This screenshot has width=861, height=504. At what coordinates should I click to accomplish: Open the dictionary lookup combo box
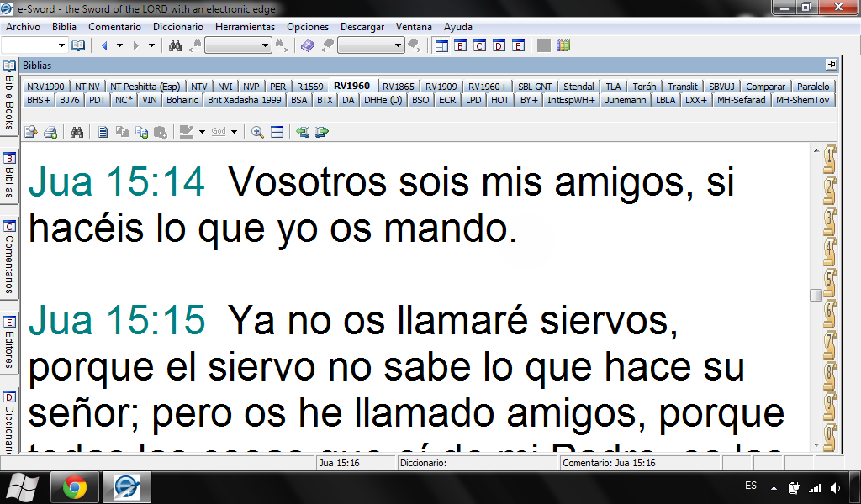click(x=371, y=45)
